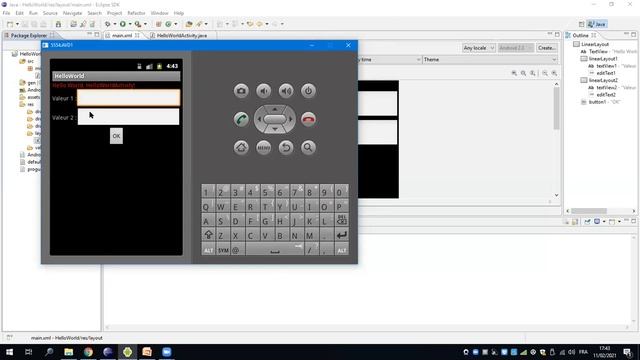This screenshot has width=640, height=360.
Task: Open the Project menu in Eclipse
Action: [x=114, y=13]
